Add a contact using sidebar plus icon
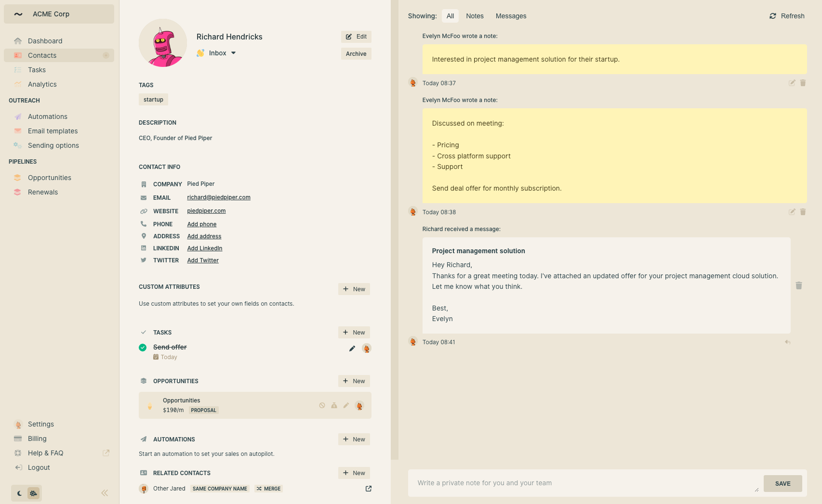 pos(106,55)
